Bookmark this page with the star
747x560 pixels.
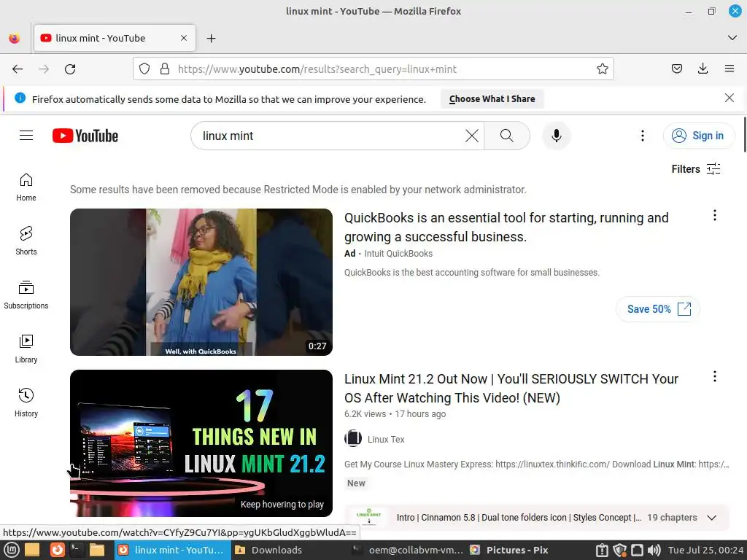(602, 69)
